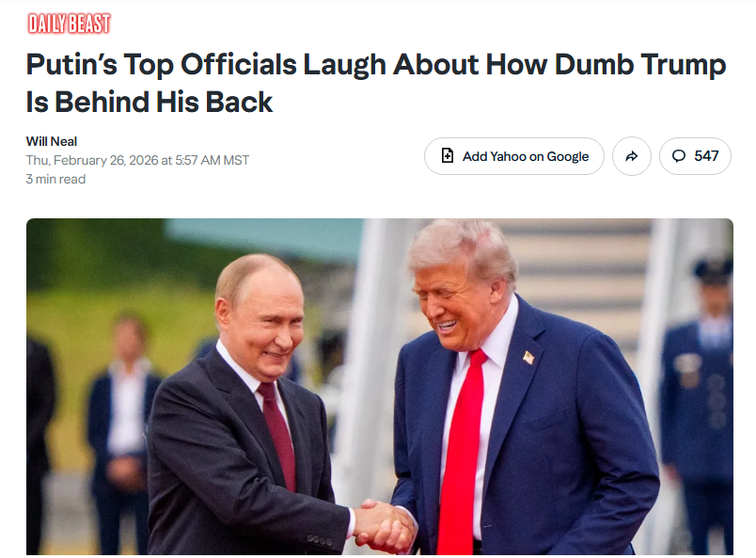Open author Will Neal's profile
Viewport: 756px width, 558px height.
[x=52, y=141]
